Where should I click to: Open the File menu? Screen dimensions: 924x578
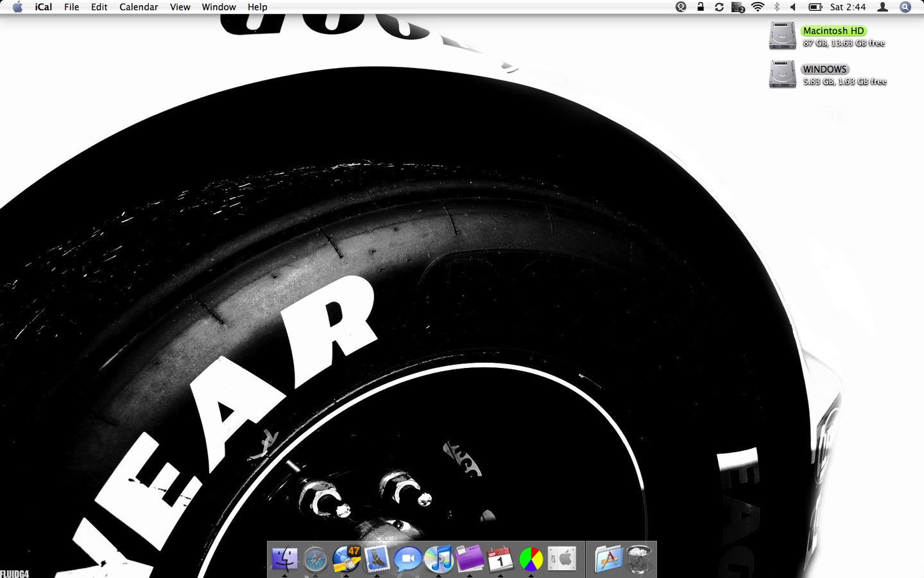tap(71, 7)
